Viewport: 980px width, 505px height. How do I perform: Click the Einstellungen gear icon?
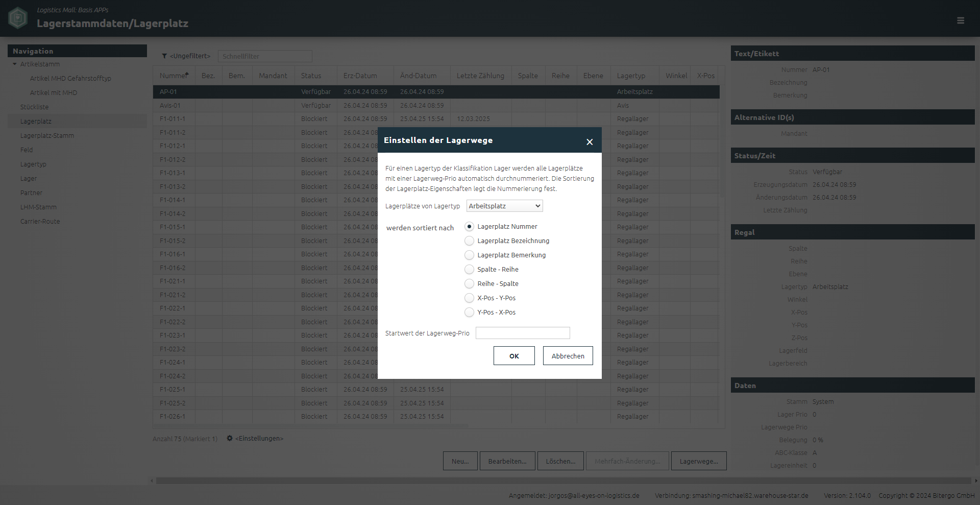(x=230, y=438)
